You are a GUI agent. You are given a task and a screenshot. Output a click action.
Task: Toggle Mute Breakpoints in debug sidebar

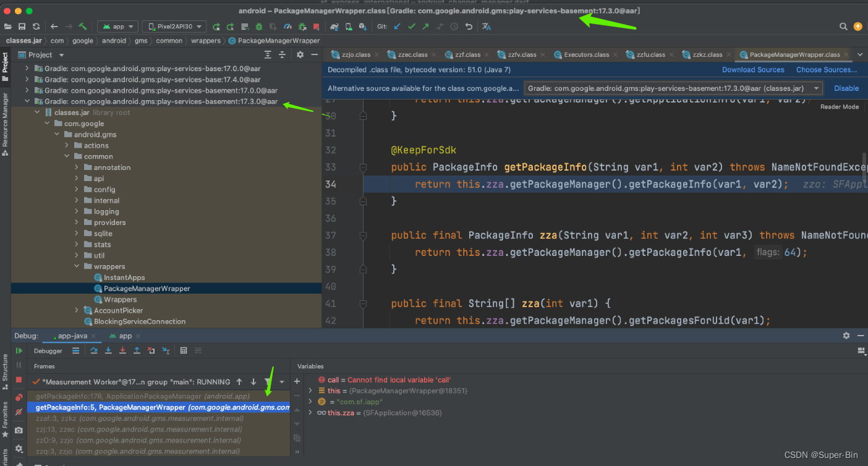pyautogui.click(x=19, y=412)
